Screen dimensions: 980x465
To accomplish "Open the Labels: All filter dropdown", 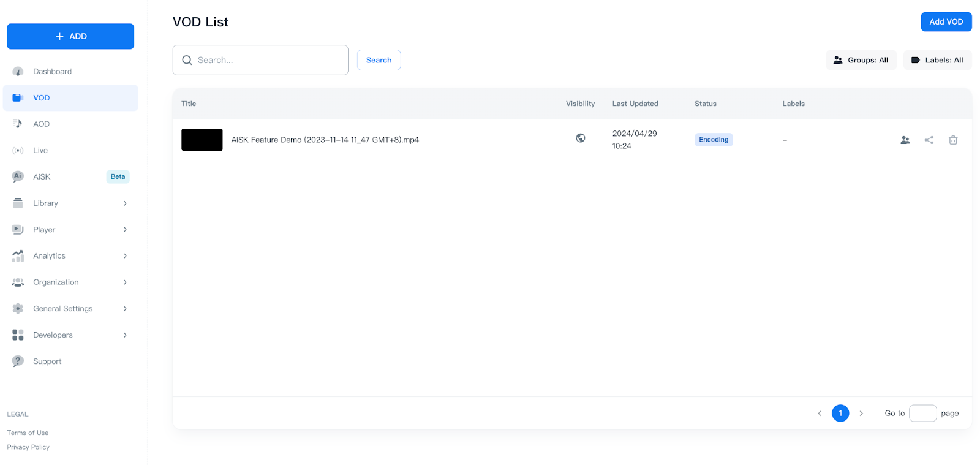I will 937,60.
